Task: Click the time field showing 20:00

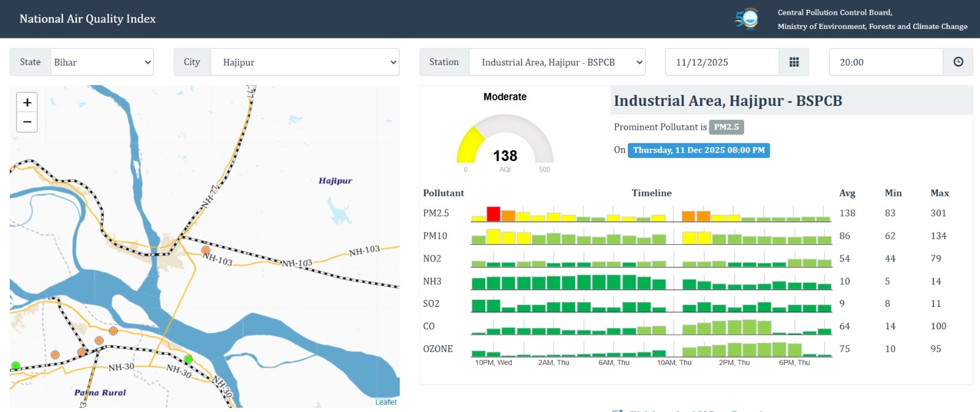Action: click(x=886, y=62)
